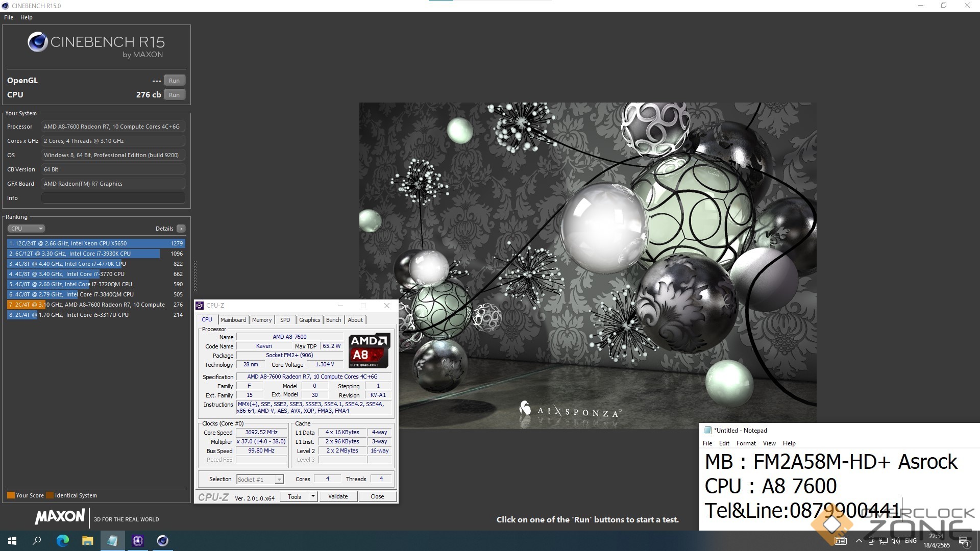Viewport: 980px width, 551px height.
Task: Select Core i5-3317U ranking row
Action: coord(96,315)
